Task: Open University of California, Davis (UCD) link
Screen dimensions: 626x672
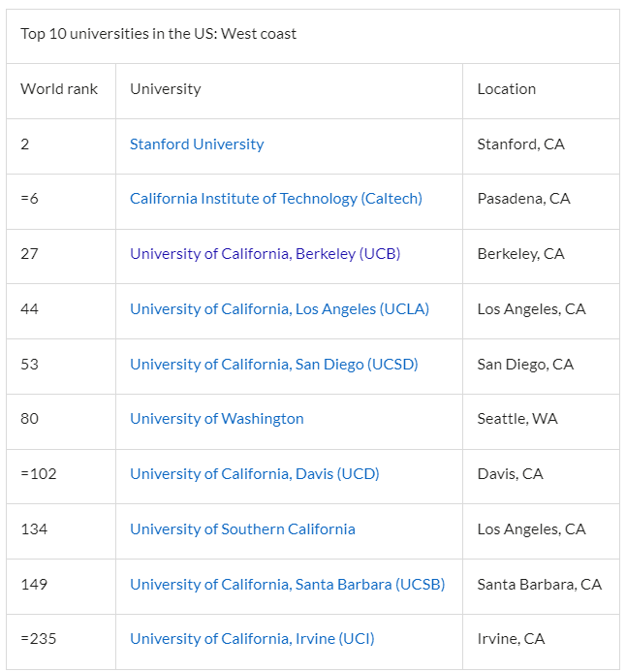Action: [x=254, y=474]
